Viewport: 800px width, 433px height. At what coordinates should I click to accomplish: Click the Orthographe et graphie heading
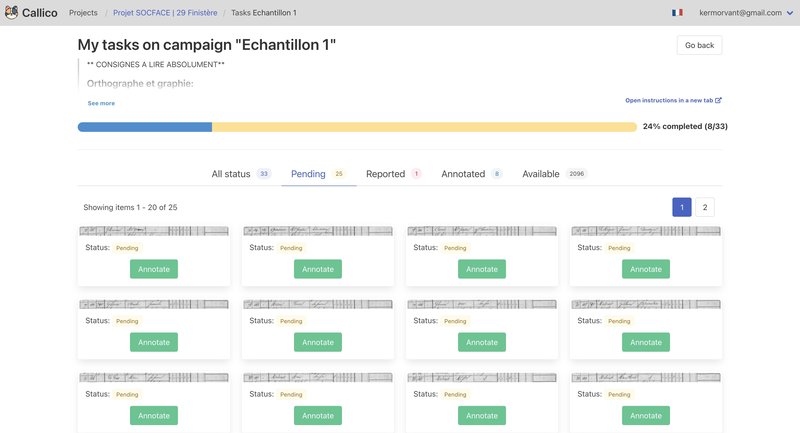click(x=140, y=83)
